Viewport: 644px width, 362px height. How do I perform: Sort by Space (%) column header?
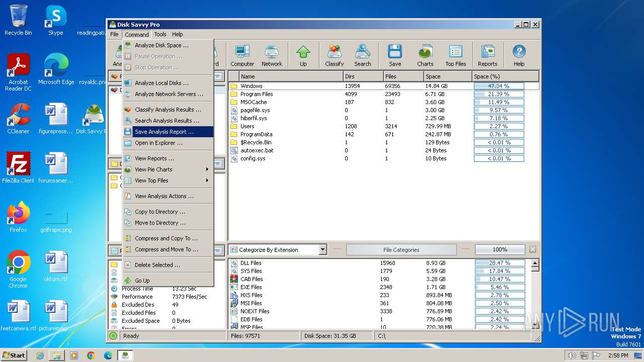pyautogui.click(x=506, y=76)
